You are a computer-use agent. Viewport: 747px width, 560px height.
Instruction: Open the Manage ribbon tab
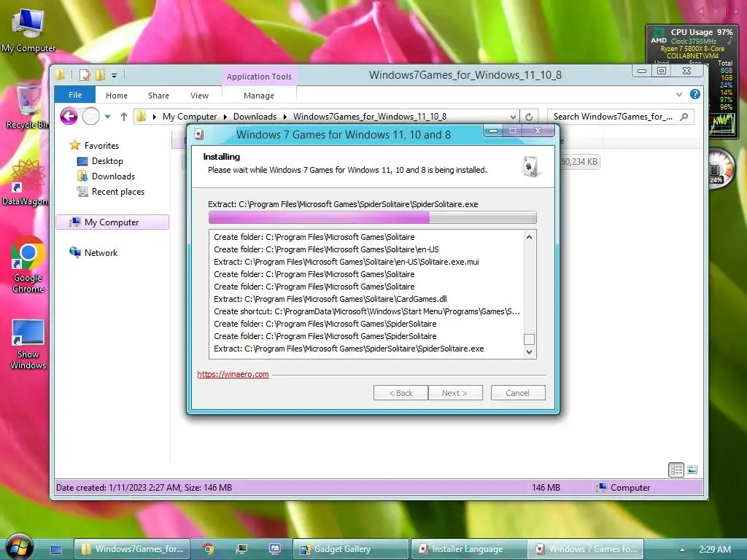coord(259,96)
